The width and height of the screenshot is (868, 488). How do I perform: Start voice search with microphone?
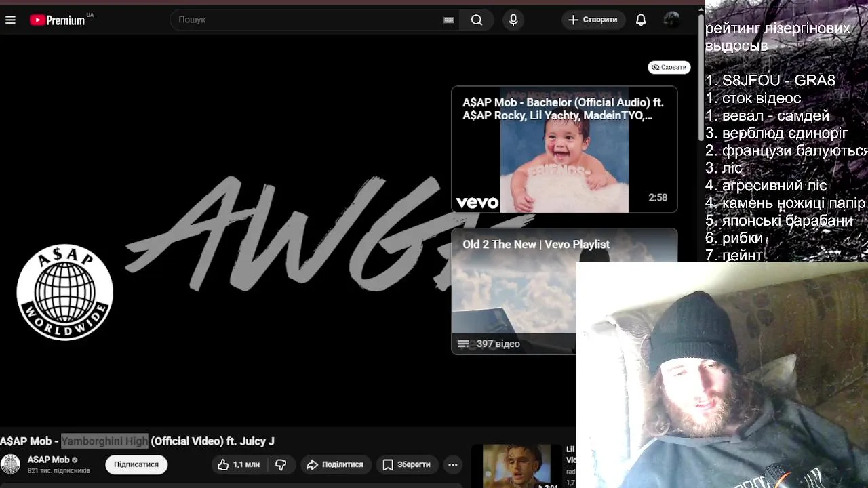click(513, 20)
